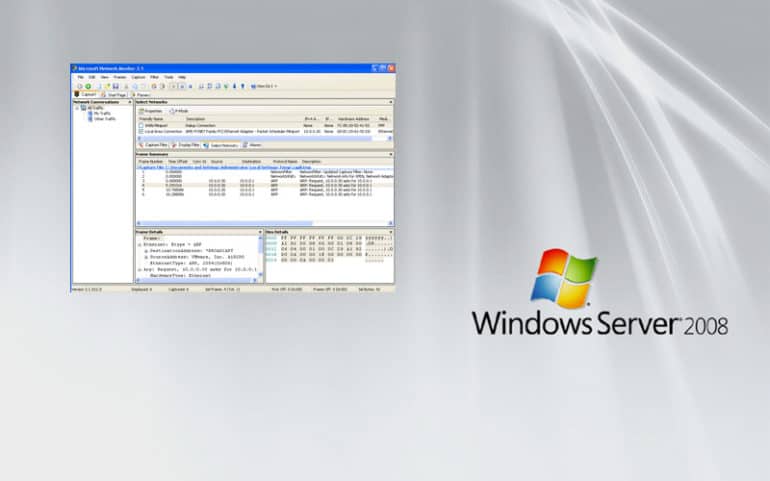Select frame 2 NetworkInfo row
Image resolution: width=770 pixels, height=481 pixels.
[x=265, y=176]
